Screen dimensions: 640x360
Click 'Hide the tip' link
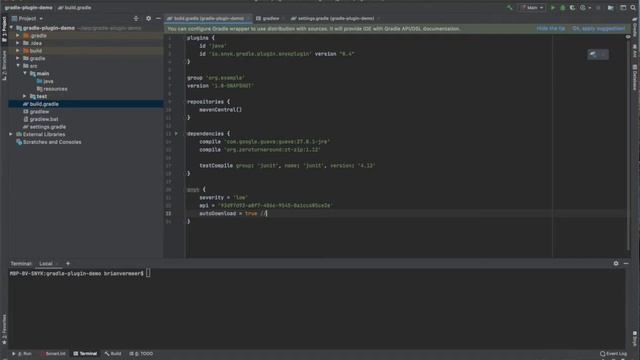[551, 29]
